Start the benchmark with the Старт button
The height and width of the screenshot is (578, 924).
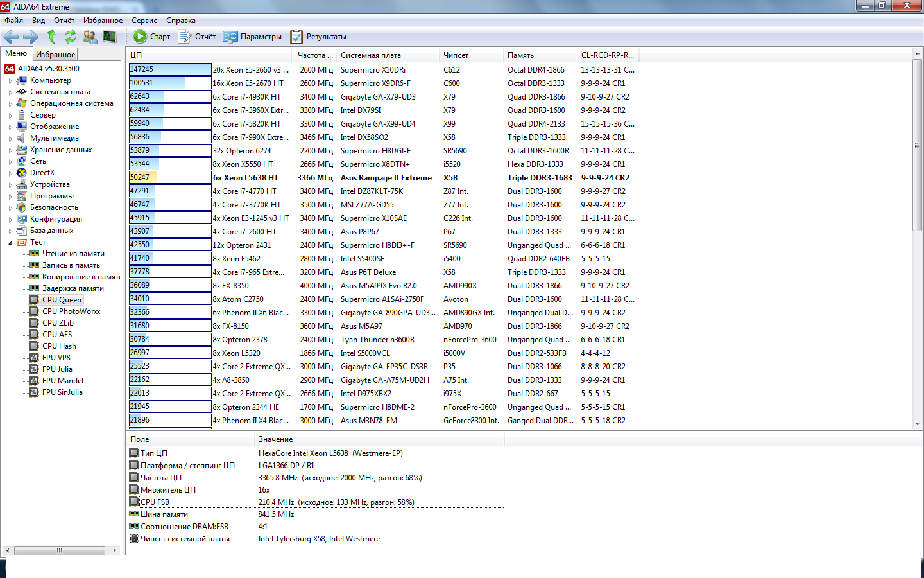151,37
